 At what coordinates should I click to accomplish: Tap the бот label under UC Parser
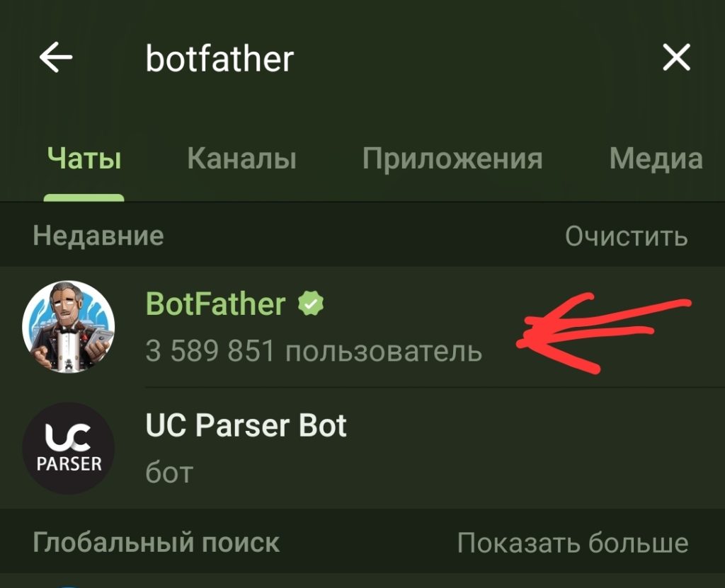(169, 473)
